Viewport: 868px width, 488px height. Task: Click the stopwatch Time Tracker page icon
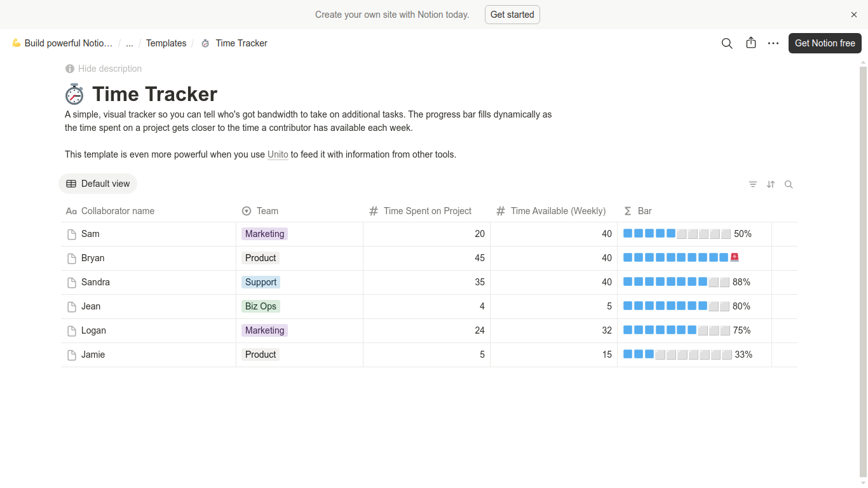click(x=74, y=94)
